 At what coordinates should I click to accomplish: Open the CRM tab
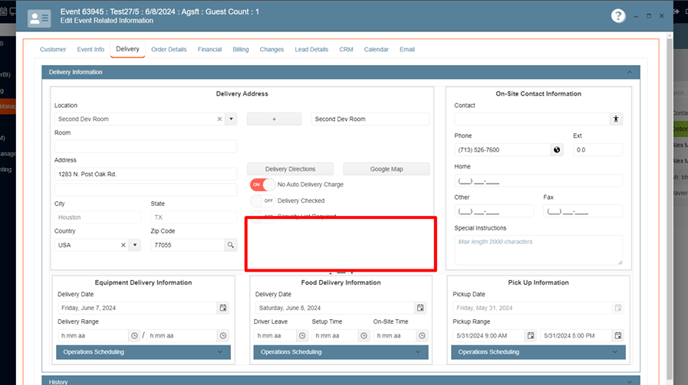[346, 49]
